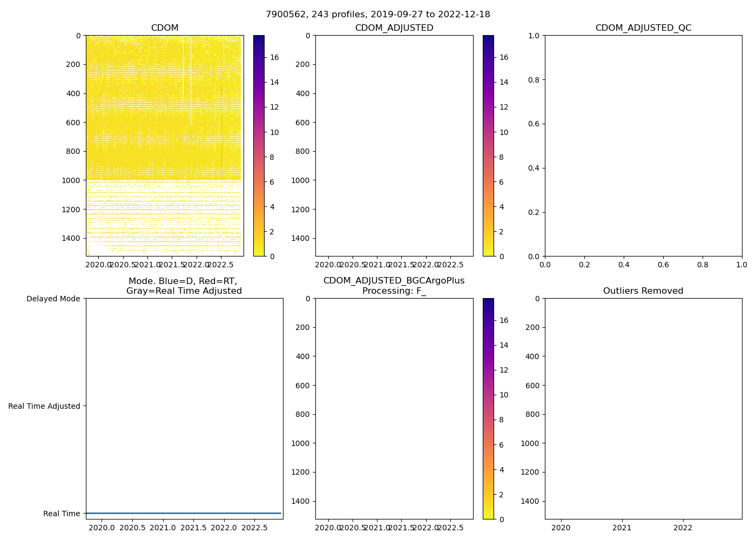Click the empty Outliers Removed plot area

643,409
